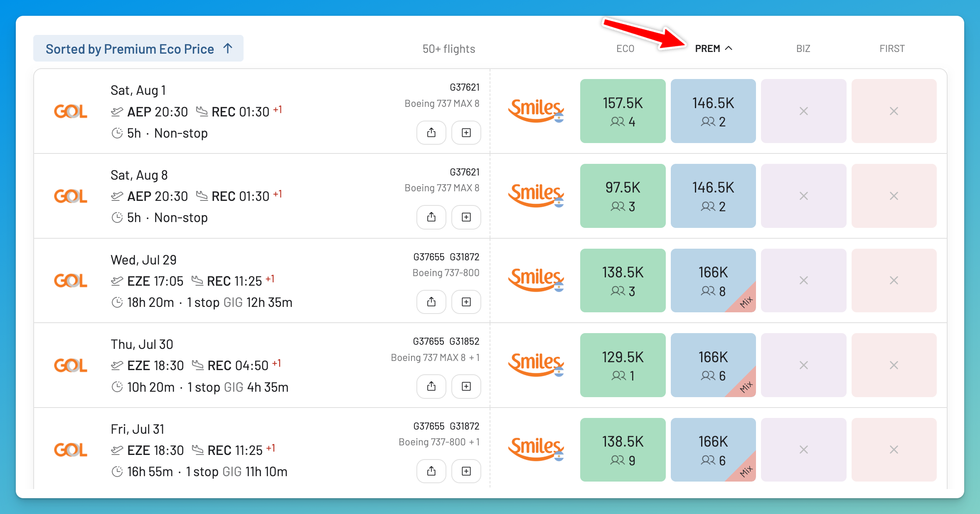
Task: Toggle the Sorted by Premium Eco Price button
Action: pos(138,49)
